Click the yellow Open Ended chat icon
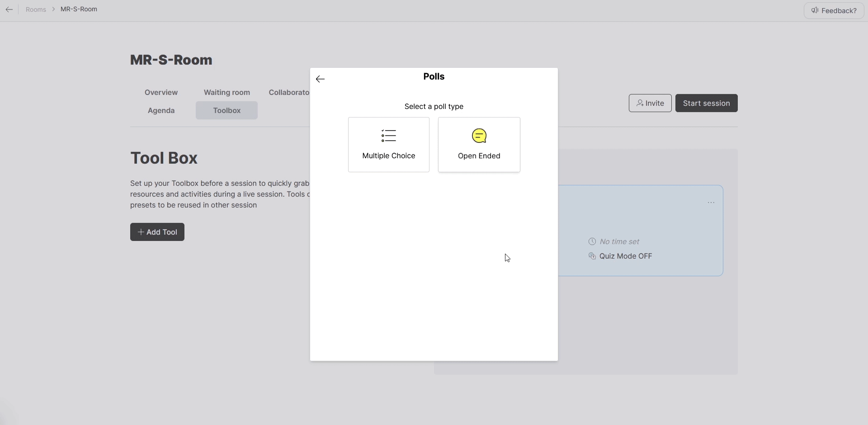868x425 pixels. pos(479,136)
